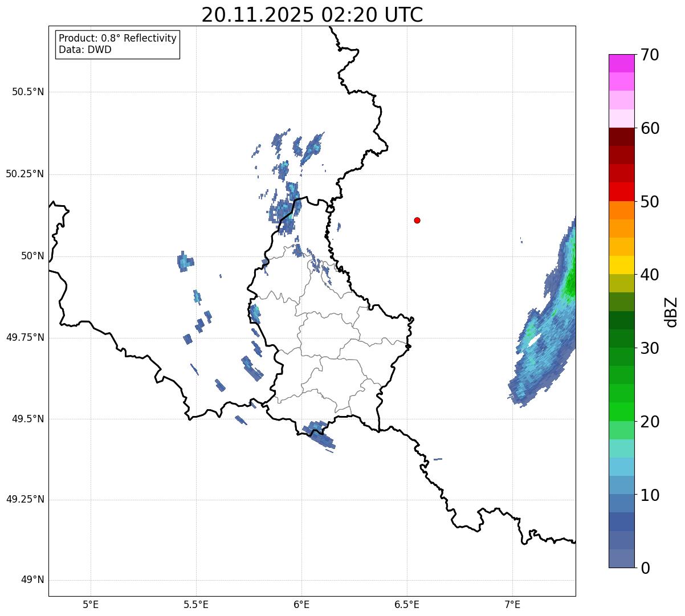
Task: Click the 6°E longitude label
Action: [301, 604]
